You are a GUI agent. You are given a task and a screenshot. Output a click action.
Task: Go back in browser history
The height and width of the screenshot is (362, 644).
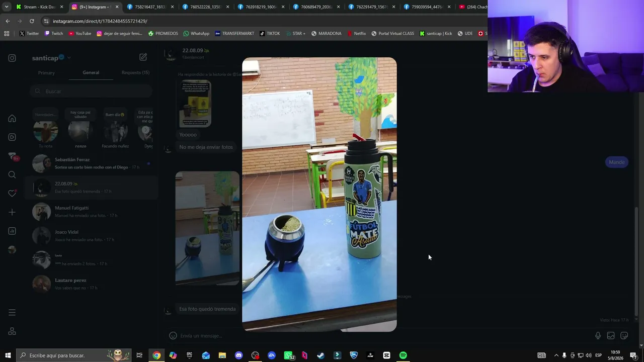(x=8, y=21)
